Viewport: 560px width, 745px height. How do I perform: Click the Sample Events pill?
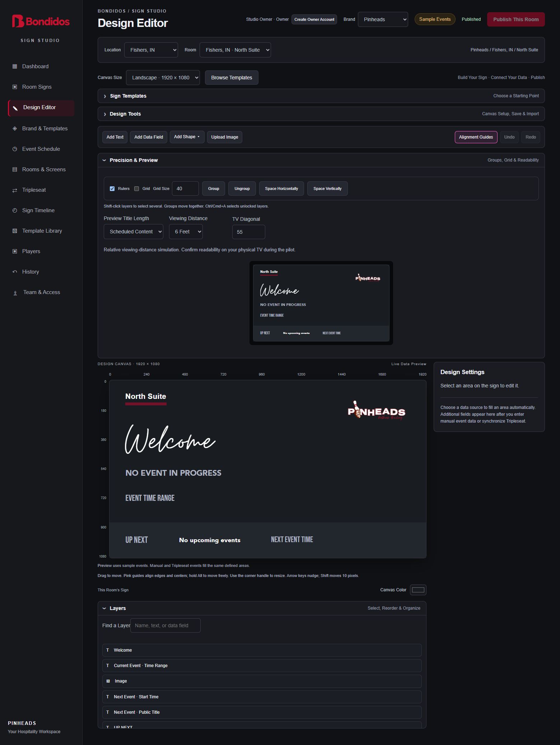coord(435,19)
